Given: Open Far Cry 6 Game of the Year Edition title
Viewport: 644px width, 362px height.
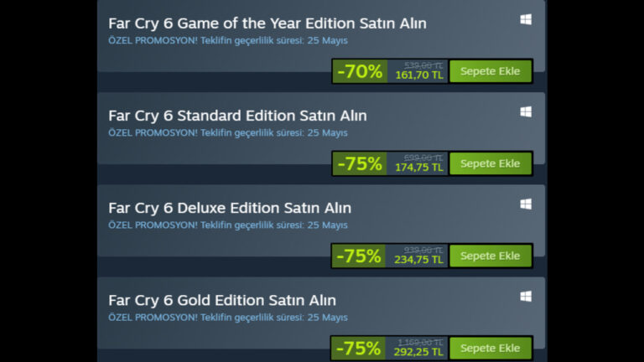Looking at the screenshot, I should pos(267,23).
